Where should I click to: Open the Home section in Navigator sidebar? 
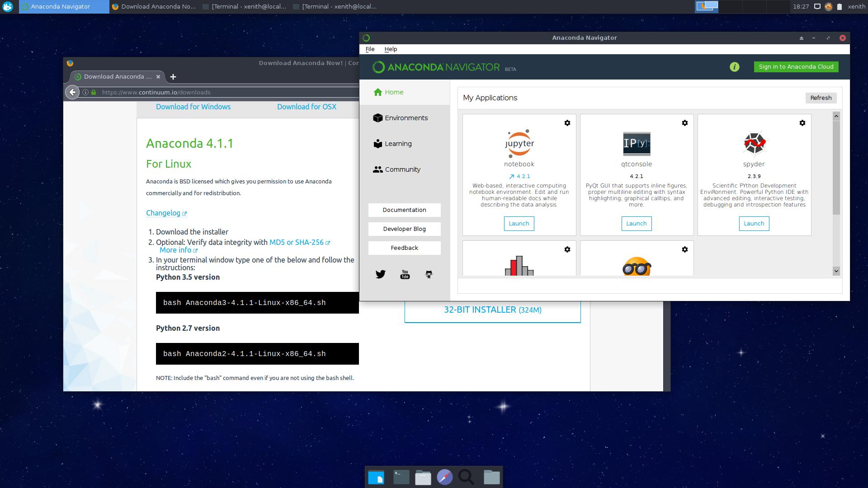405,92
